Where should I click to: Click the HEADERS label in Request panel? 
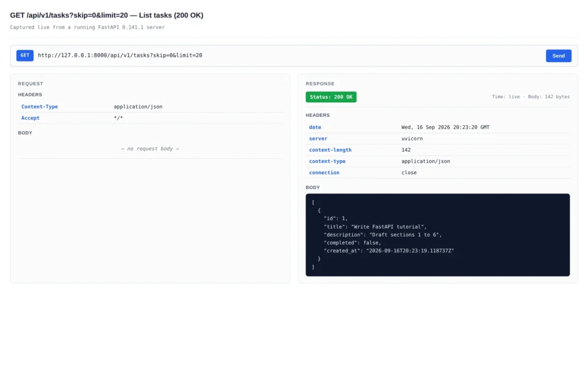30,94
